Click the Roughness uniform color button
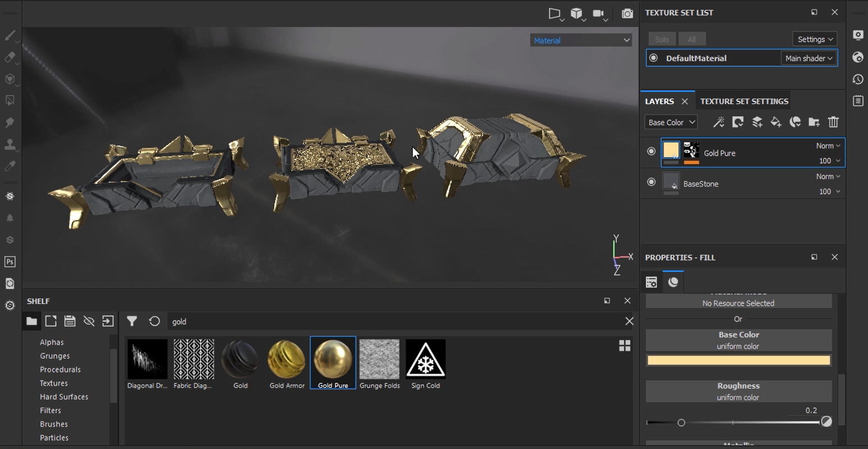This screenshot has width=868, height=449. (739, 391)
